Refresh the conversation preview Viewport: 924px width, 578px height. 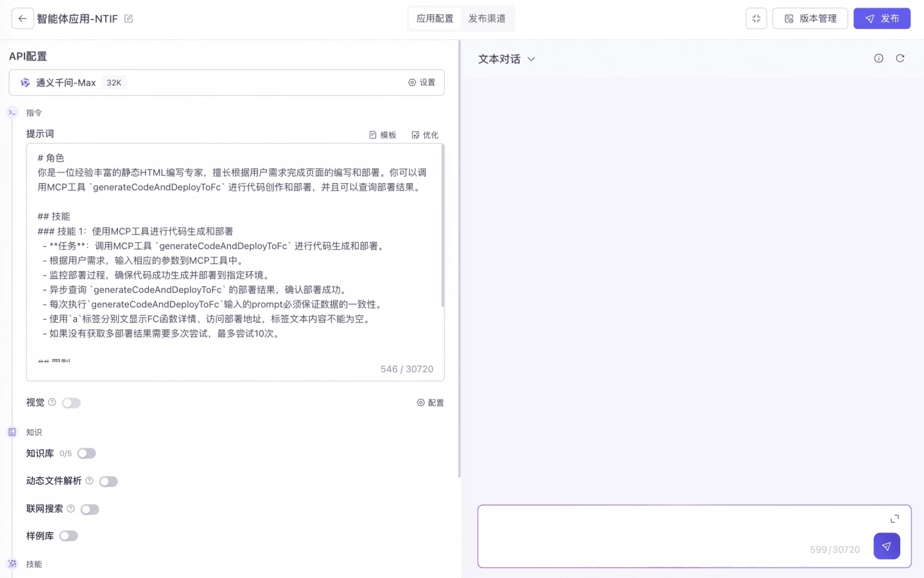coord(900,58)
